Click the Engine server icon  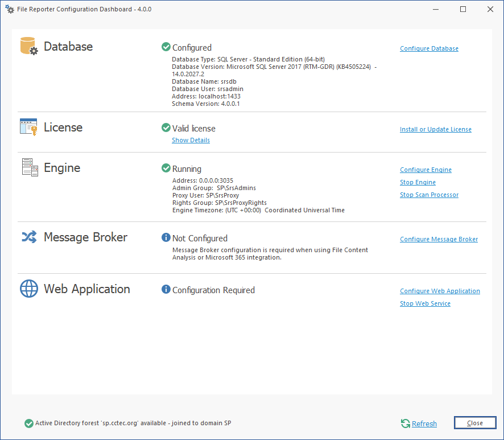(x=29, y=167)
